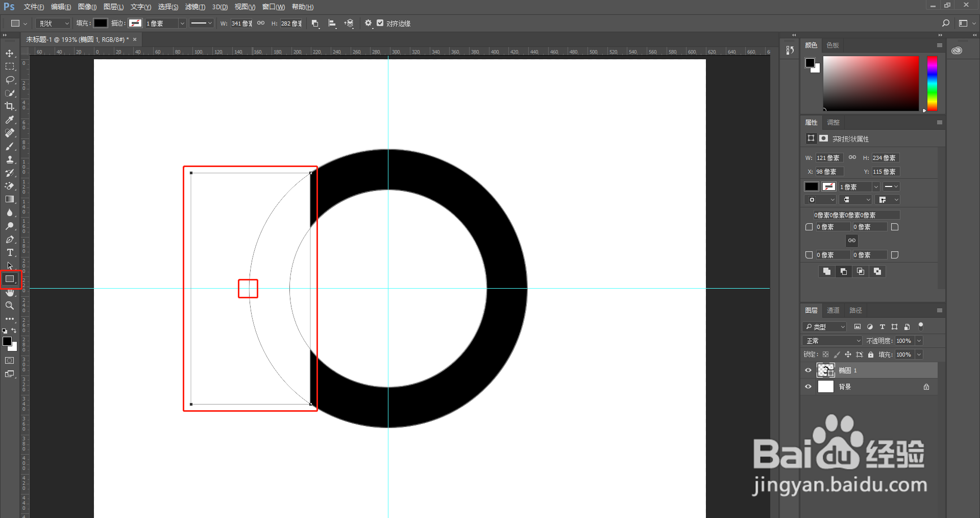This screenshot has width=980, height=518.
Task: Open the 形状 tool mode dropdown
Action: (x=53, y=23)
